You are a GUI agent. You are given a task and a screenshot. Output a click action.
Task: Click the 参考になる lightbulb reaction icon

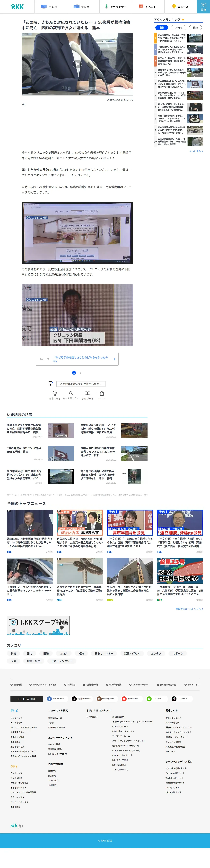(x=55, y=393)
